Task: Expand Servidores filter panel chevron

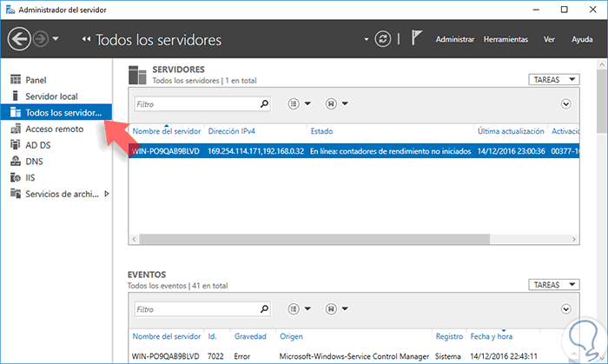Action: 565,104
